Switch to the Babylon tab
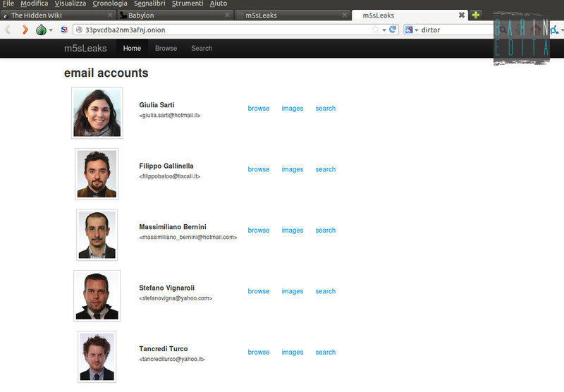This screenshot has width=564, height=392. 175,15
